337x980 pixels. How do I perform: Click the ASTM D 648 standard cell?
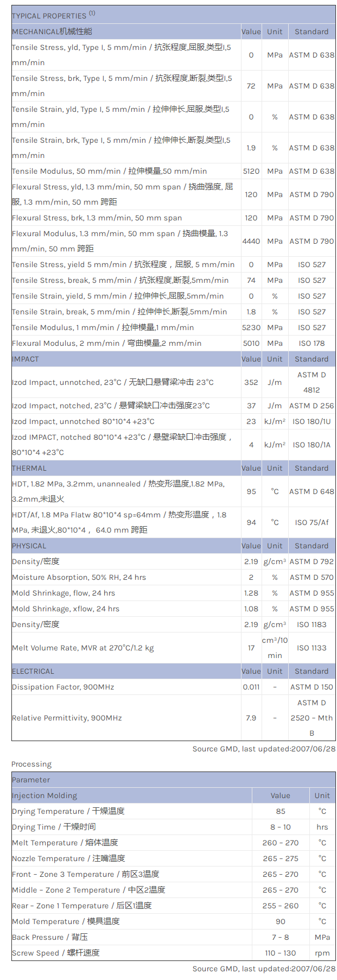point(311,491)
